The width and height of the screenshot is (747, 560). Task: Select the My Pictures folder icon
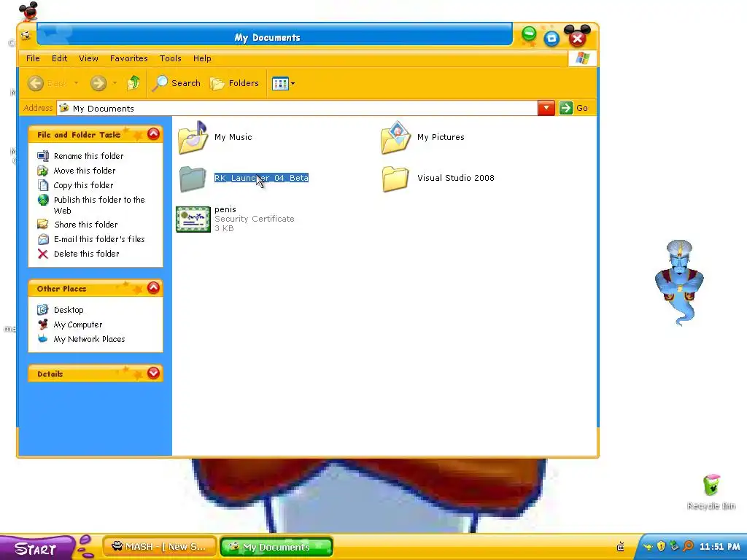click(396, 138)
